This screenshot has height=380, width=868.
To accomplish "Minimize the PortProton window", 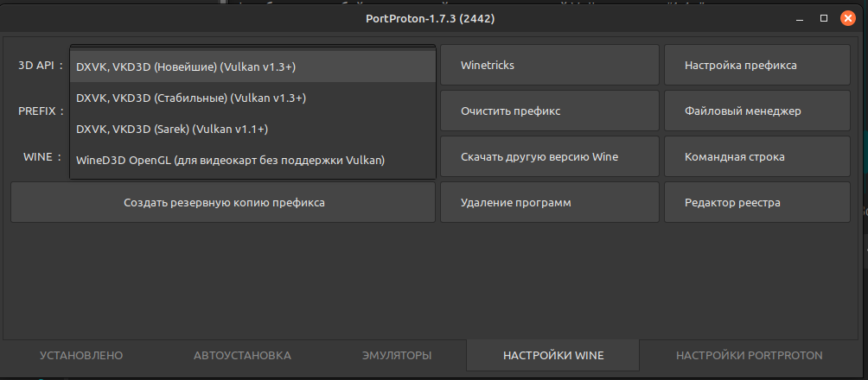I will point(801,17).
